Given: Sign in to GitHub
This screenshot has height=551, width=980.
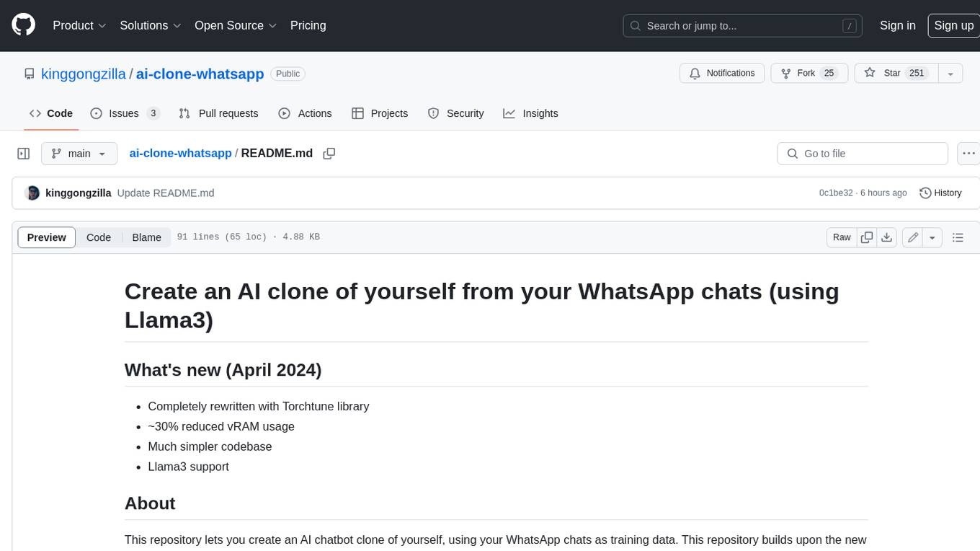Looking at the screenshot, I should [x=897, y=25].
